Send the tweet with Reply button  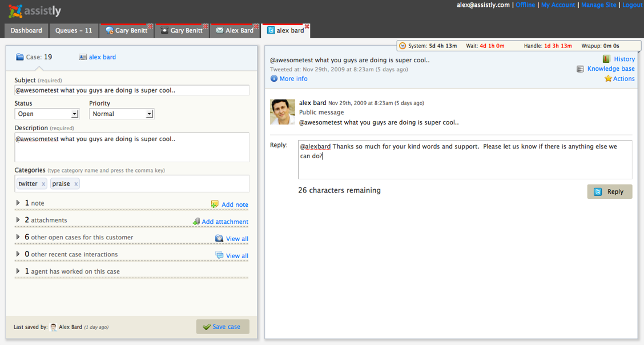coord(609,192)
